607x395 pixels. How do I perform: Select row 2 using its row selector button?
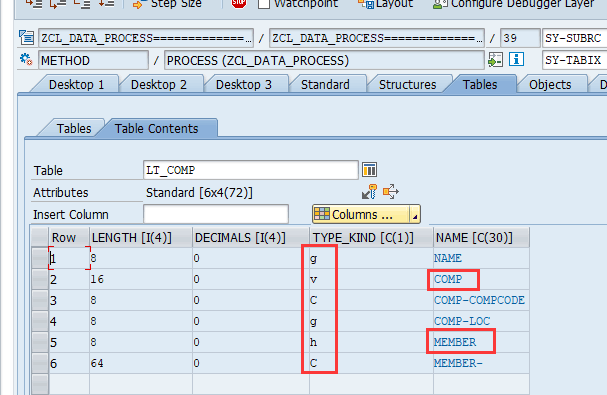coord(39,279)
